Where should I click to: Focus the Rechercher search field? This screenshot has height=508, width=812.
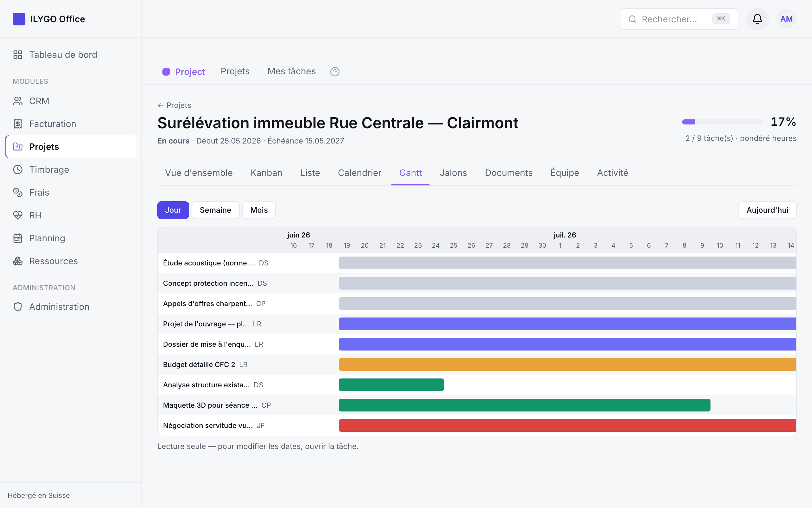pyautogui.click(x=679, y=19)
